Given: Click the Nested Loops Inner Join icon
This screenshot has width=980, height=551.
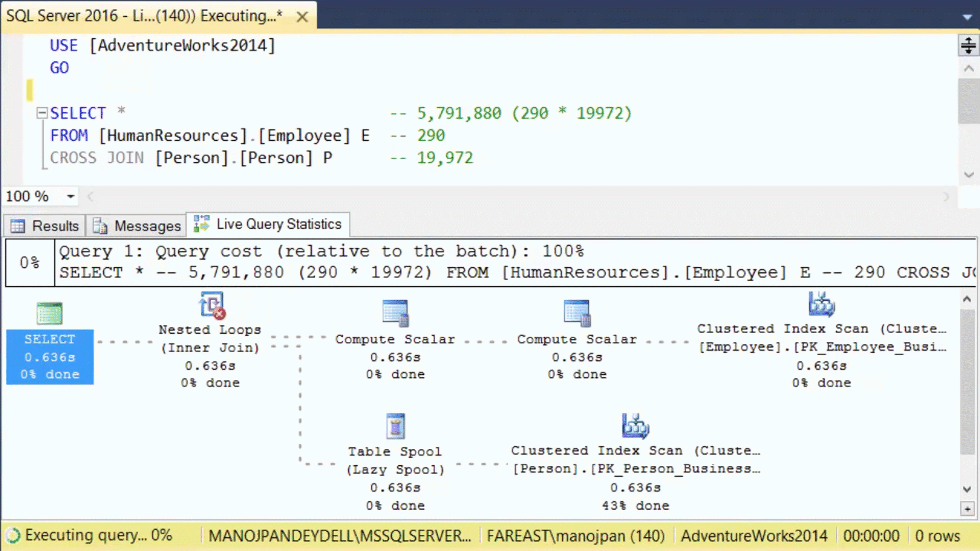Looking at the screenshot, I should (212, 305).
